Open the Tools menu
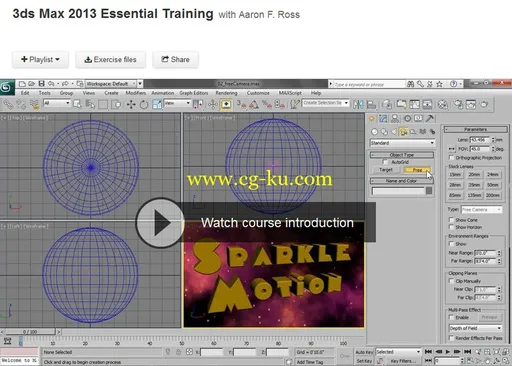The image size is (512, 366). [44, 93]
